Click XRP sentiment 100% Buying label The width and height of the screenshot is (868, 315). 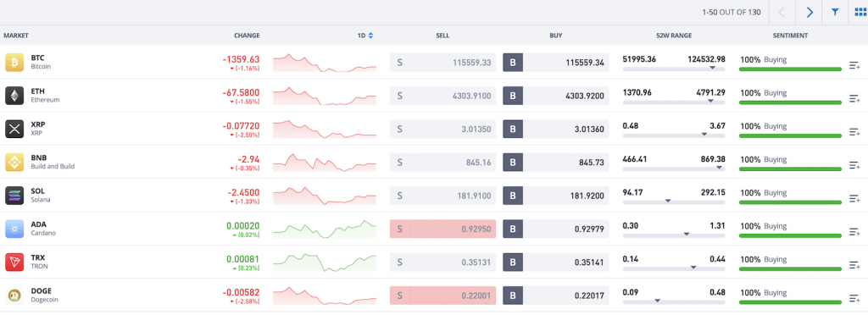click(x=764, y=126)
